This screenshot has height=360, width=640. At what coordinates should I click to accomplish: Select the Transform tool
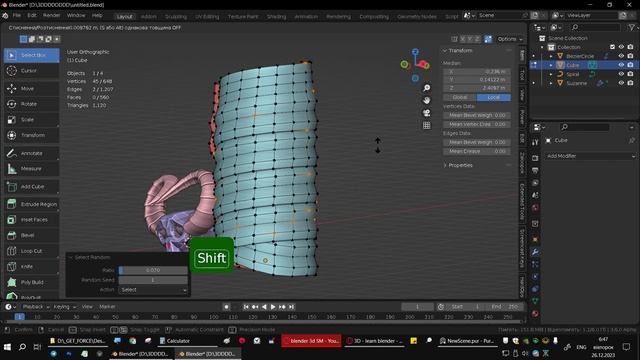[31, 135]
